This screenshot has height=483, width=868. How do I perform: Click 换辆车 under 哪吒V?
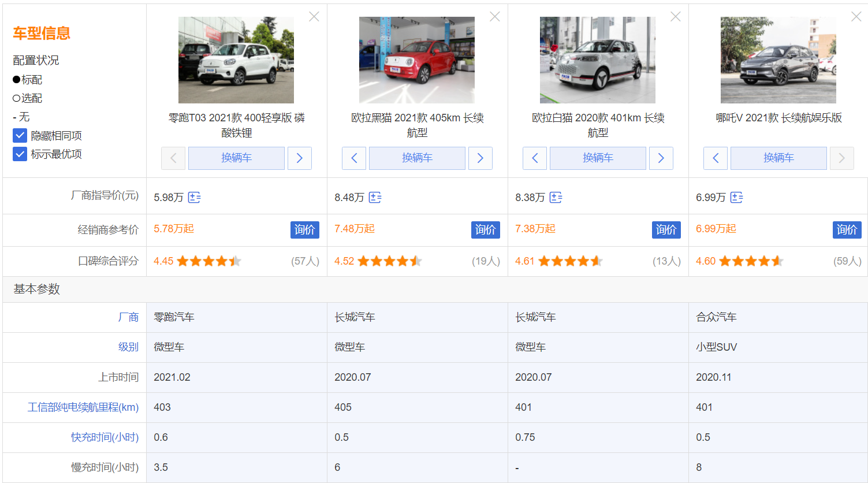tap(778, 158)
